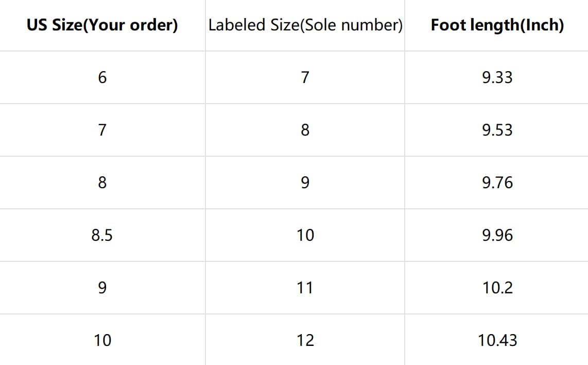Select the 9.76 foot length cell
This screenshot has height=365, width=588.
tap(497, 182)
